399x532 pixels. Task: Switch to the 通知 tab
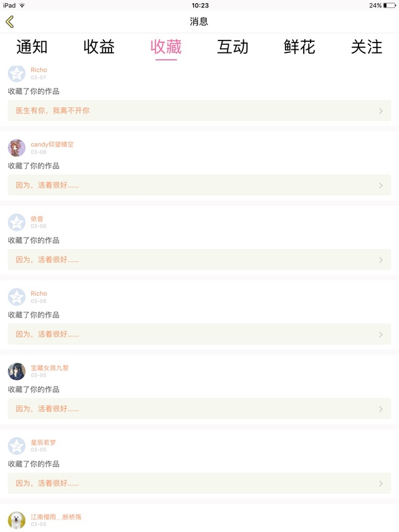(x=32, y=47)
